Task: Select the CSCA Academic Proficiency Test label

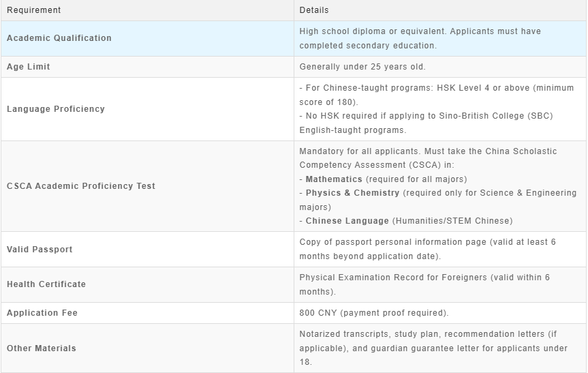Action: pyautogui.click(x=81, y=186)
